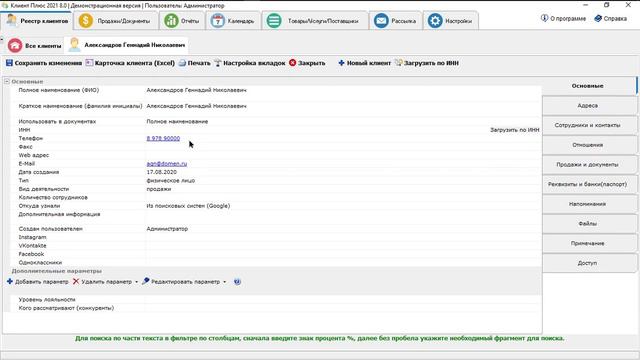Screen dimensions: 640x360
Task: Open the Календарь tab
Action: click(233, 21)
